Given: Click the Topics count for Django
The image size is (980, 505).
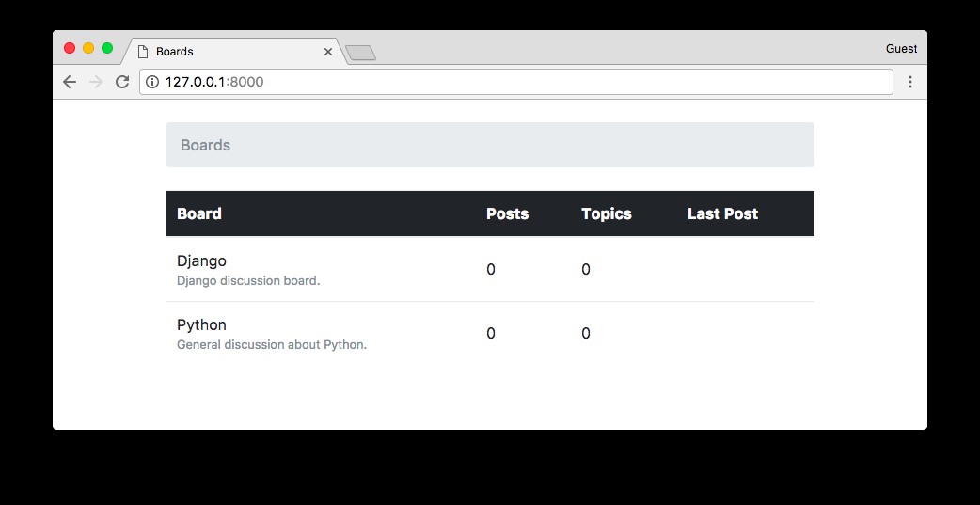Looking at the screenshot, I should tap(586, 269).
